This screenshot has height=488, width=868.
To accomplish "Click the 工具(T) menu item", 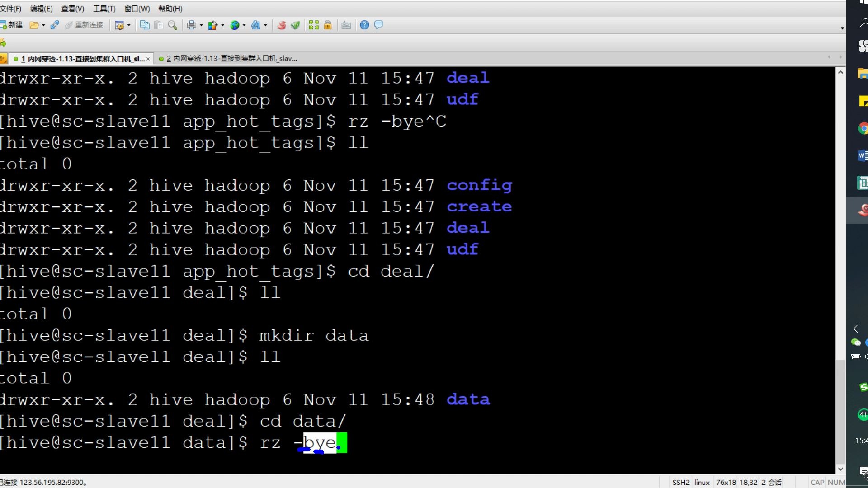I will coord(104,8).
